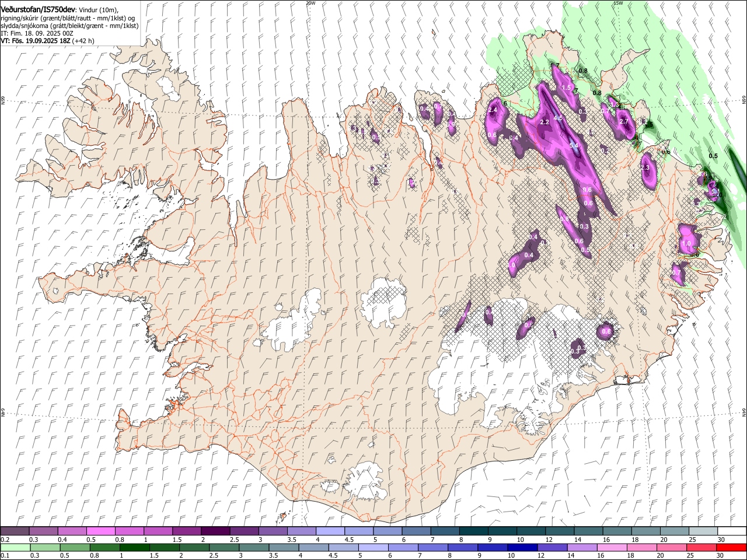Select top legend swatch between 8 and 9
This screenshot has width=747, height=560.
tap(474, 531)
